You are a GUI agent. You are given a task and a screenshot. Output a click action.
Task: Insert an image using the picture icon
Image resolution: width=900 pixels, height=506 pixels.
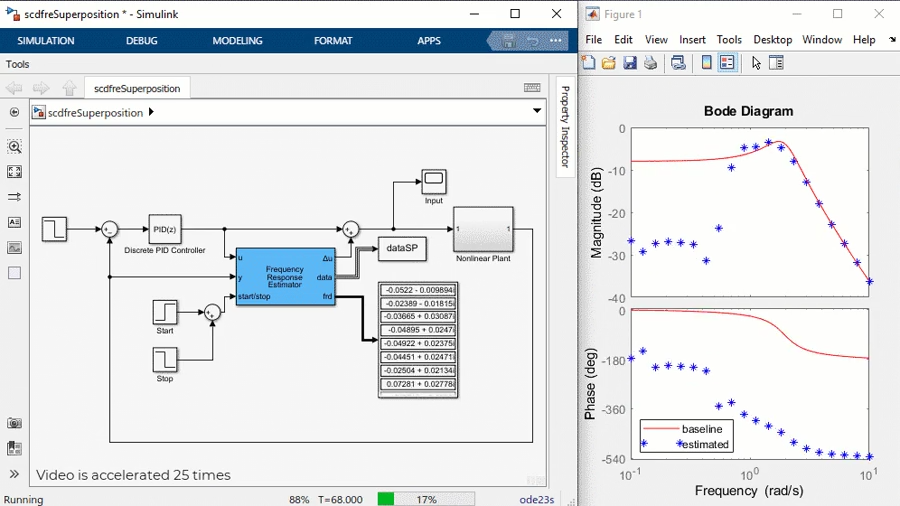(x=14, y=247)
